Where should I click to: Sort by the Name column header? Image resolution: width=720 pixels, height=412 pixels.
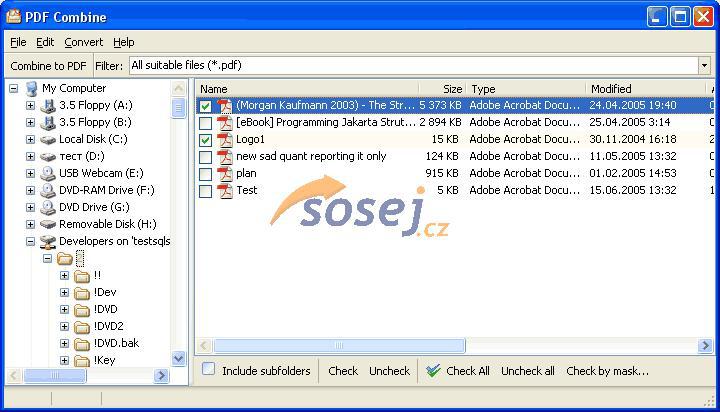(x=307, y=89)
